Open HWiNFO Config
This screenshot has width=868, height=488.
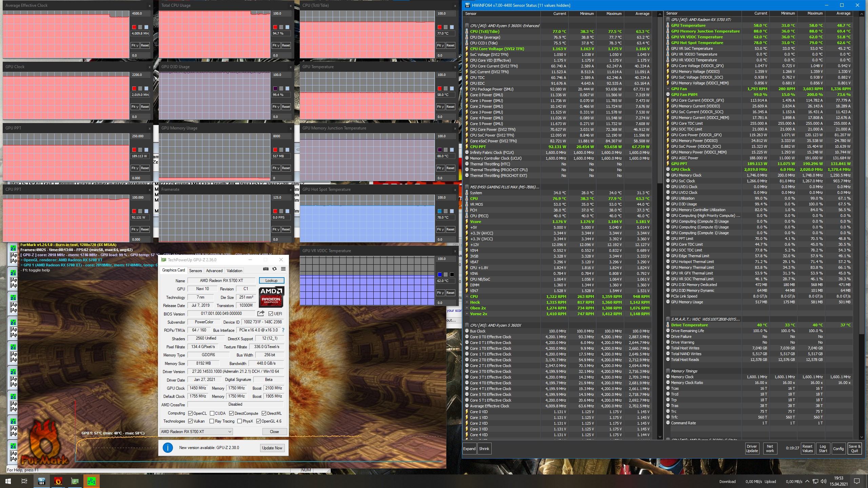(x=838, y=449)
